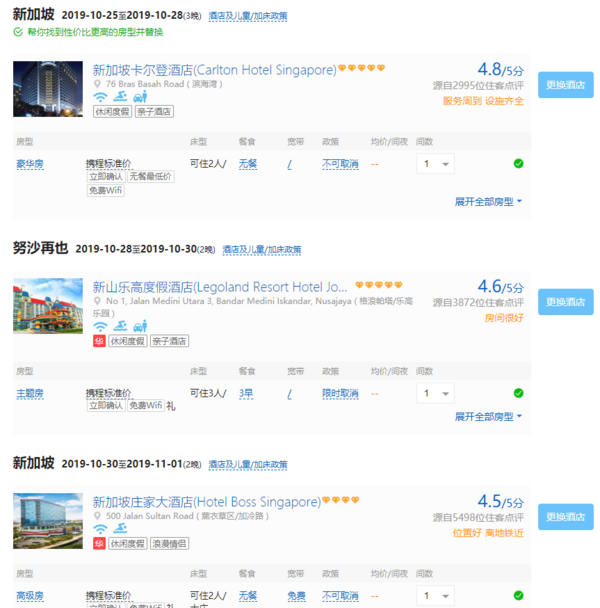Viewport: 600px width, 608px height.
Task: Click 更换酒店 button for Legoland Resort Hotel
Action: click(x=565, y=302)
